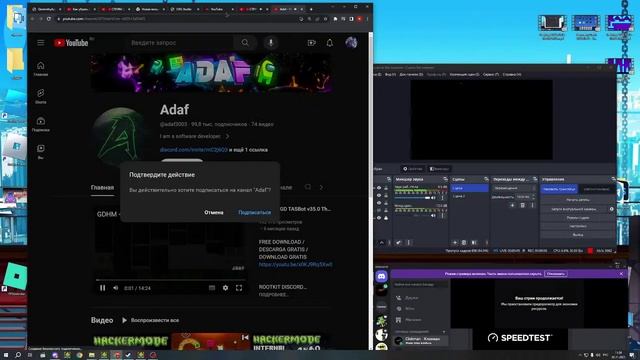Click Воспроизвести все play all button

[x=150, y=320]
